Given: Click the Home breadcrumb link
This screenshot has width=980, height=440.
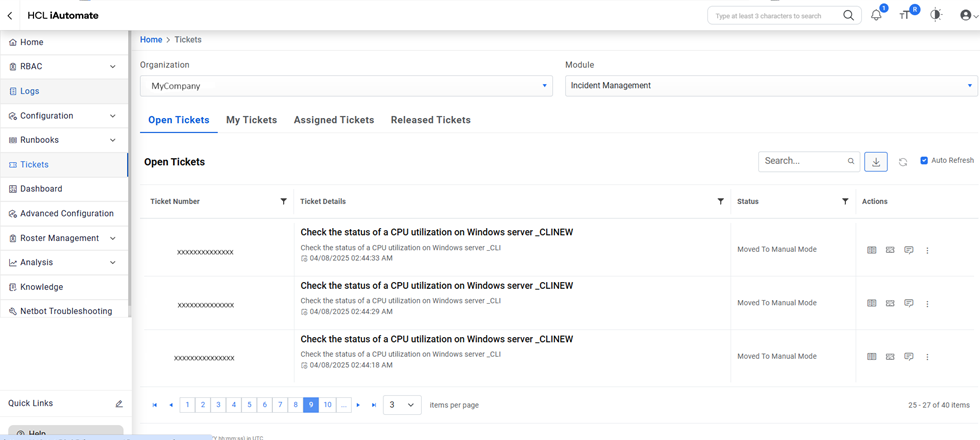Looking at the screenshot, I should 151,40.
